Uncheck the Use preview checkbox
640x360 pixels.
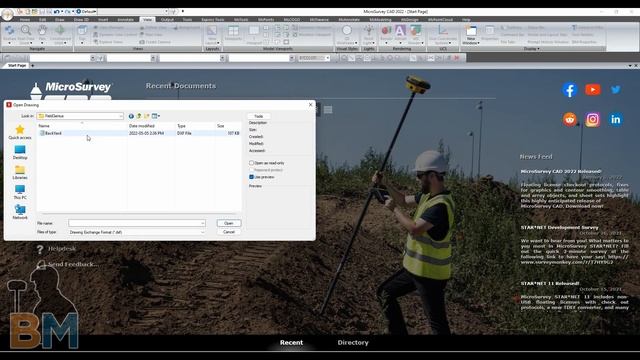pos(251,177)
